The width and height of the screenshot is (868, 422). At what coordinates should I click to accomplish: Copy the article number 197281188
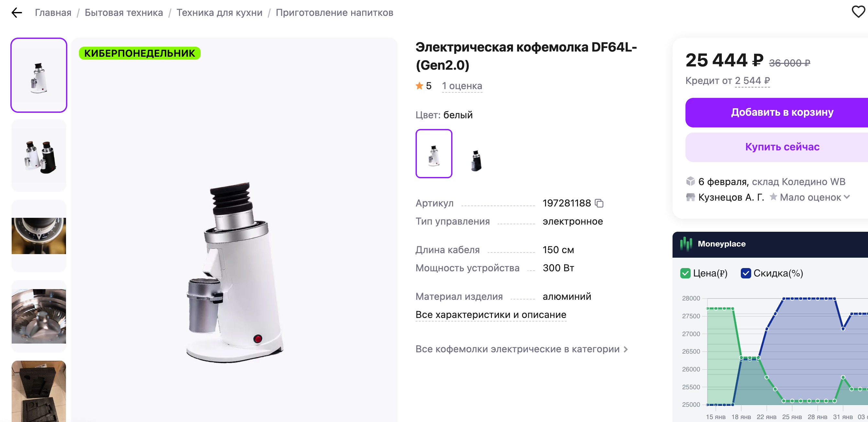coord(599,203)
